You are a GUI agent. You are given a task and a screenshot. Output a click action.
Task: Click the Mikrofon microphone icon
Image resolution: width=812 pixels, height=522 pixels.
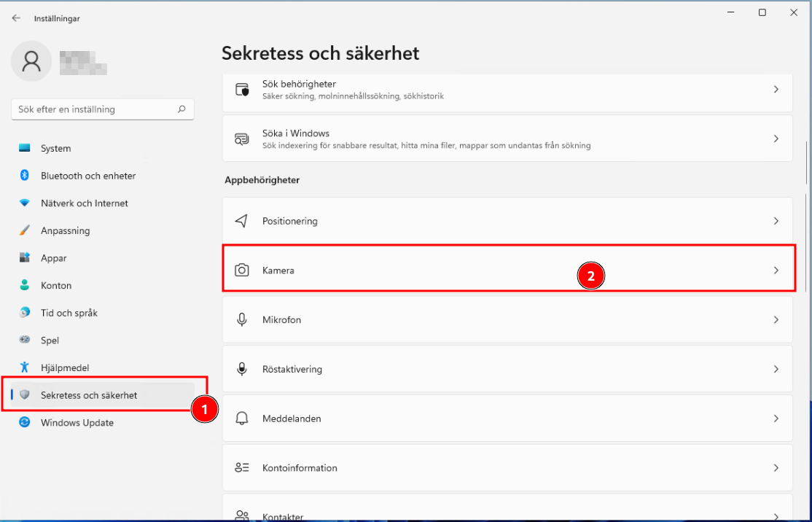click(x=242, y=319)
